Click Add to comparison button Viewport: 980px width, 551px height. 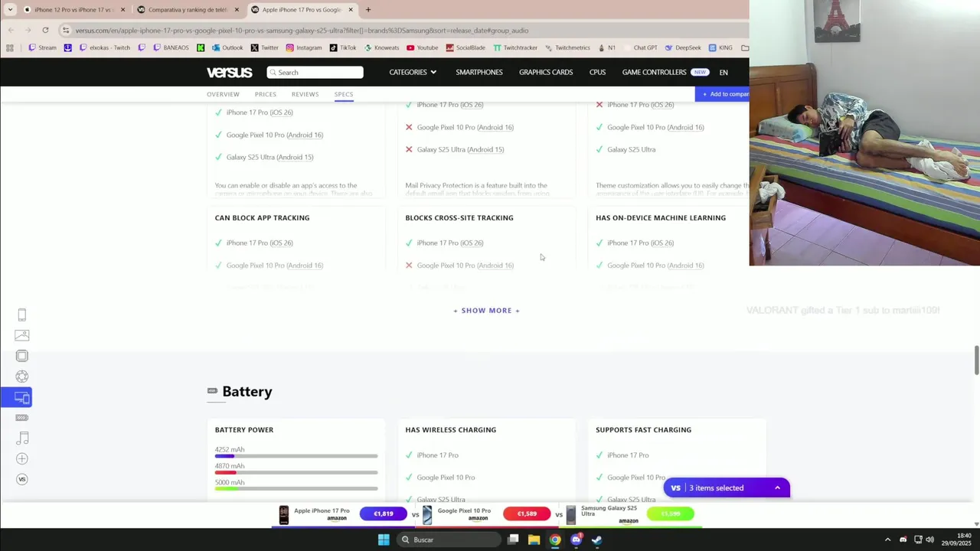[722, 94]
